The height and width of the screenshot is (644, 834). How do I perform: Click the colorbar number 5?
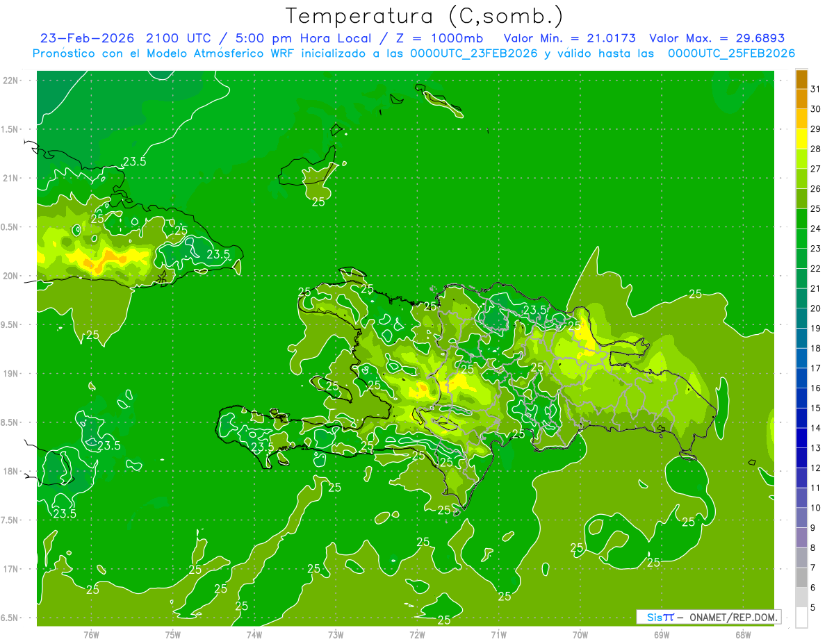813,608
